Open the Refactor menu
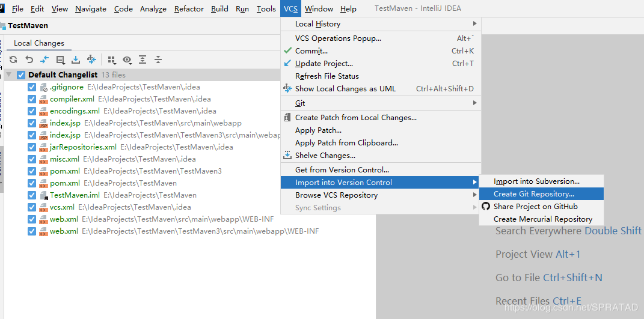 coord(189,9)
